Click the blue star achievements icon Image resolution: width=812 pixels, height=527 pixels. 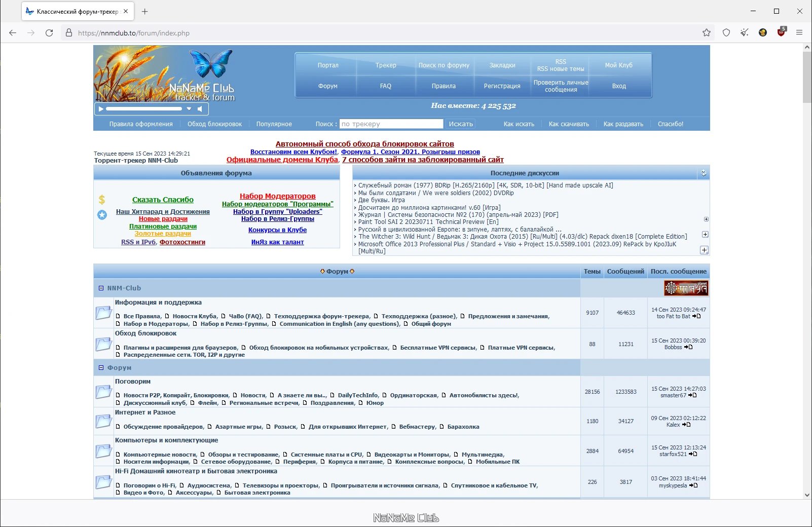pos(102,215)
